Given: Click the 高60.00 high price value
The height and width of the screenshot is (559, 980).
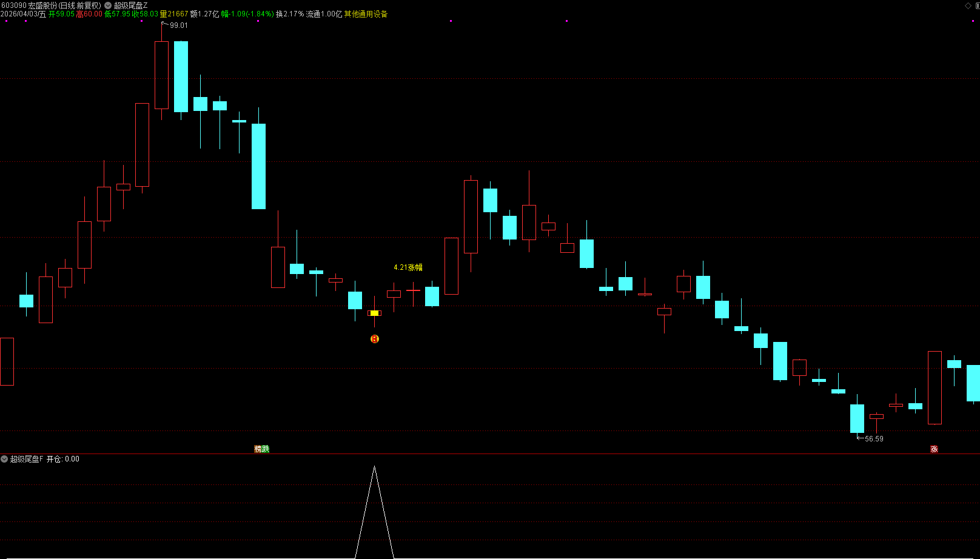Looking at the screenshot, I should tap(89, 14).
